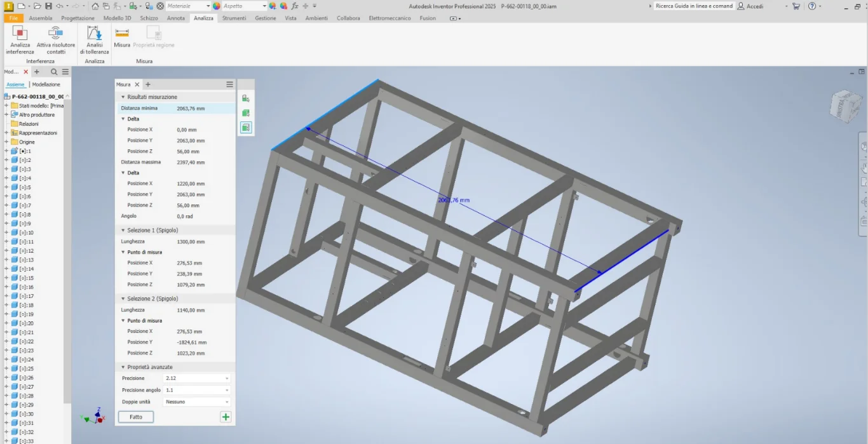868x444 pixels.
Task: Toggle the highlighted third selection filter icon
Action: click(x=246, y=128)
